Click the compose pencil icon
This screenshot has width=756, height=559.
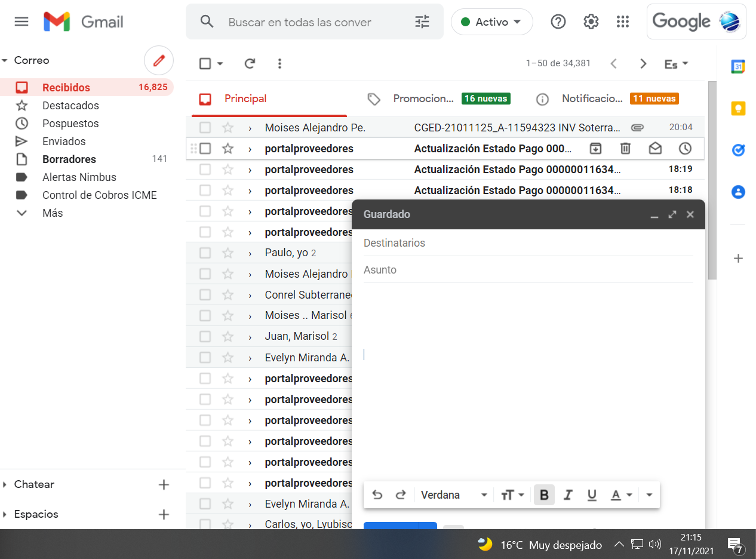pos(158,61)
